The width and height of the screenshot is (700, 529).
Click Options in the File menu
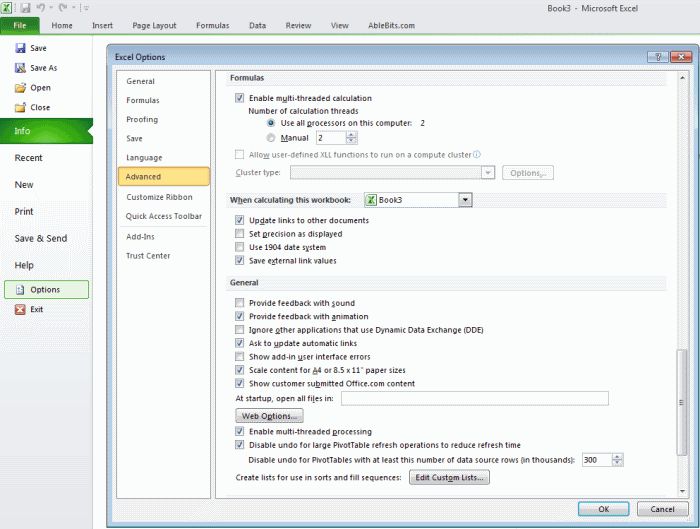[x=46, y=289]
